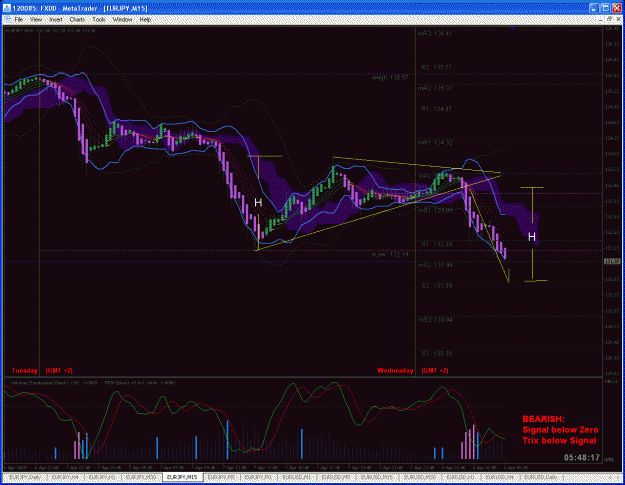625x485 pixels.
Task: Click the Tuesday day separator label
Action: point(25,370)
